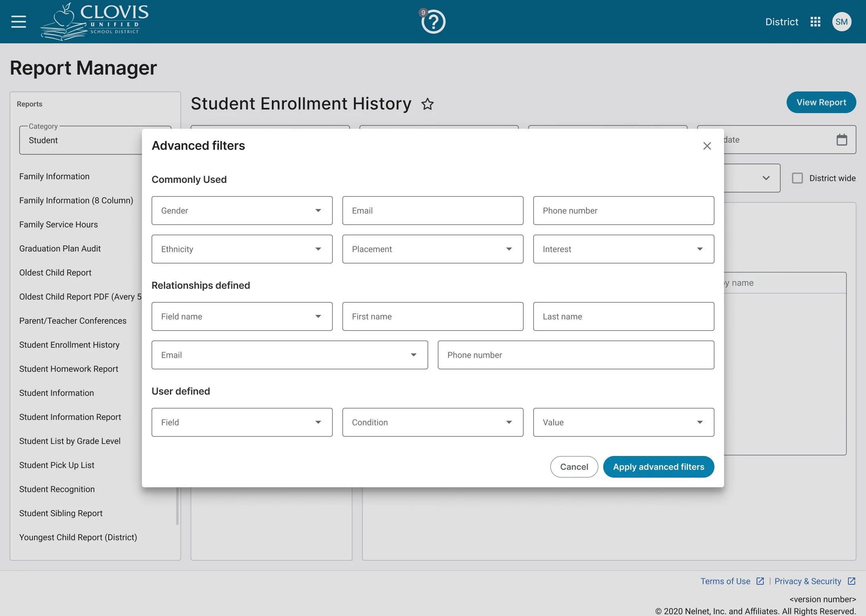
Task: Click the Phone number input field
Action: 623,210
